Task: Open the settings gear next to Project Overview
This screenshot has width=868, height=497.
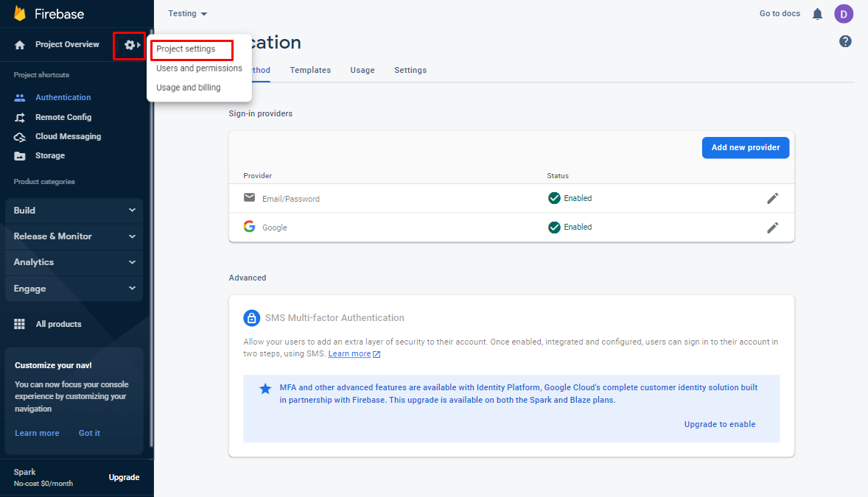Action: (130, 45)
